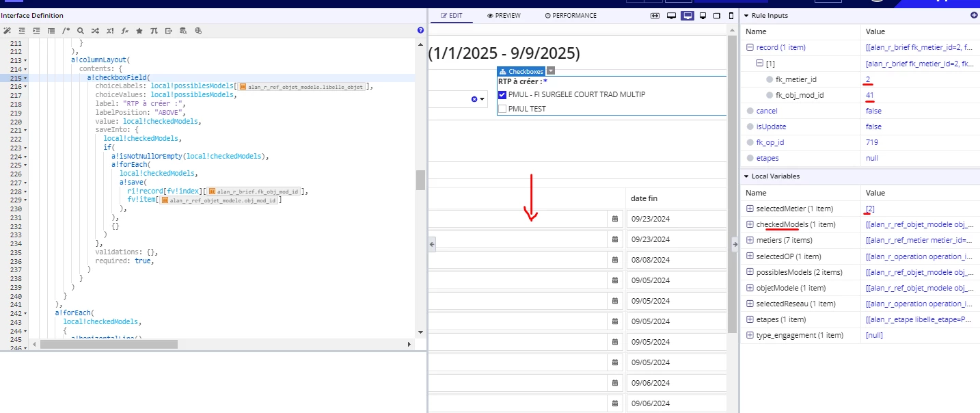980x413 pixels.
Task: Open calendar for date 08/08/2024
Action: tap(615, 260)
